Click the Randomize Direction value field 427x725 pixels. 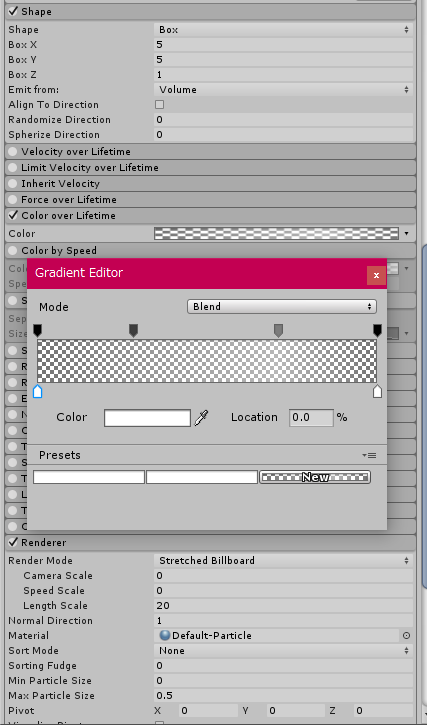pos(283,120)
